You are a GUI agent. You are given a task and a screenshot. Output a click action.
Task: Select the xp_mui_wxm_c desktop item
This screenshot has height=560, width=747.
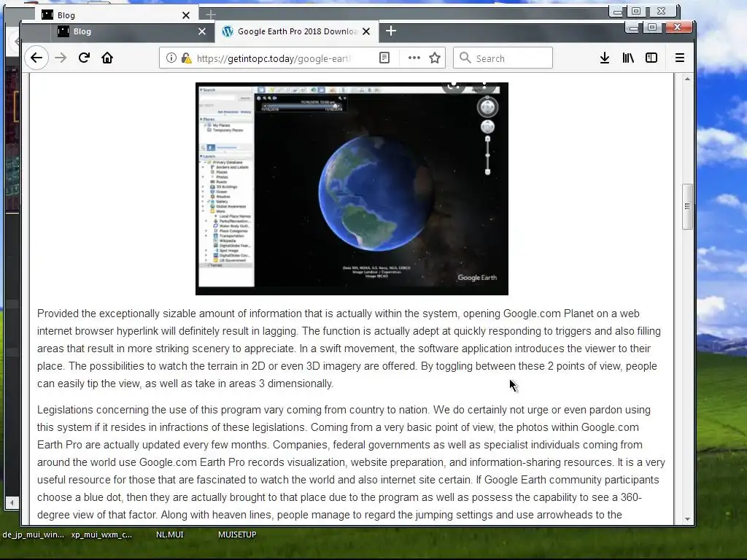click(x=101, y=534)
